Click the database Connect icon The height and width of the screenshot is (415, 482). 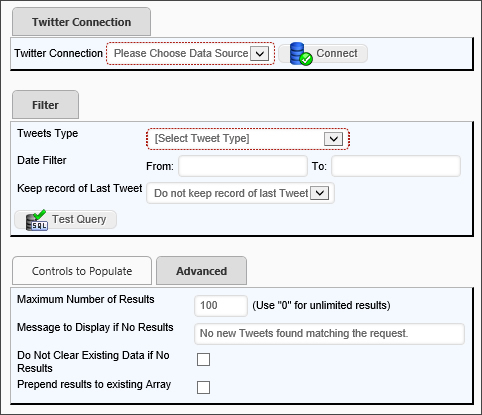[301, 54]
